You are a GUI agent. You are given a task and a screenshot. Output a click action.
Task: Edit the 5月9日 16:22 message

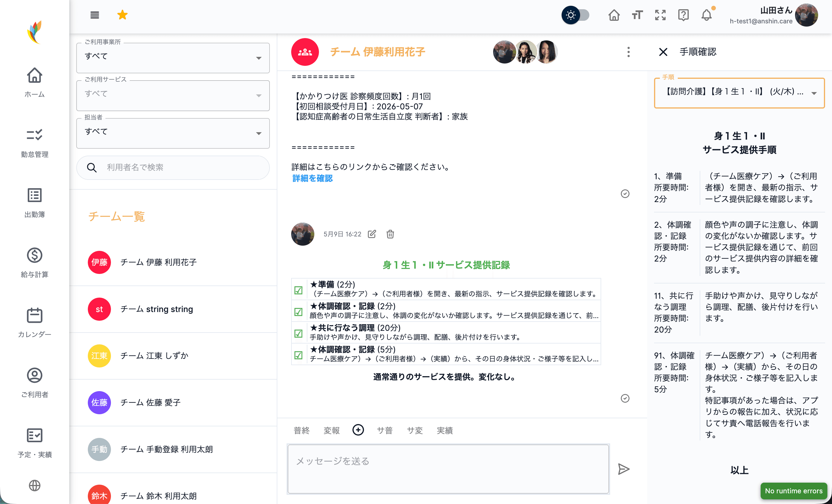[x=372, y=234]
